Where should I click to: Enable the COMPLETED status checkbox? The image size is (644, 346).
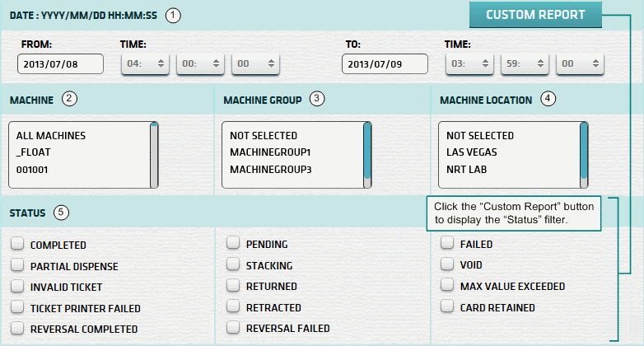click(x=17, y=245)
